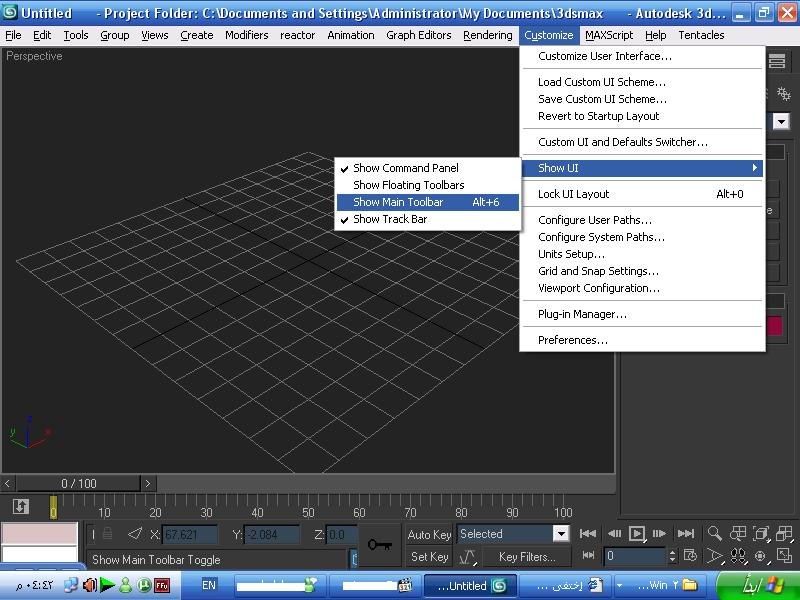Select the Field-of-View viewport tool
800x600 pixels.
714,556
